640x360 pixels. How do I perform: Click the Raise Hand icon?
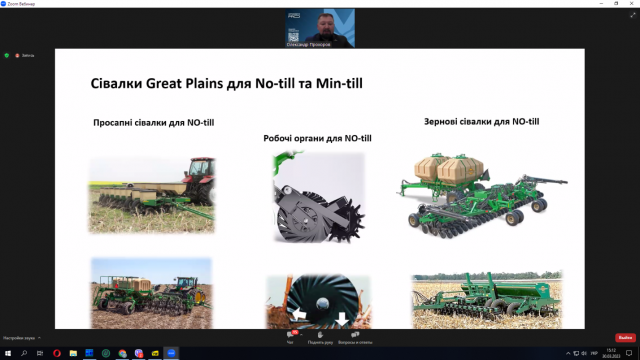pyautogui.click(x=320, y=335)
